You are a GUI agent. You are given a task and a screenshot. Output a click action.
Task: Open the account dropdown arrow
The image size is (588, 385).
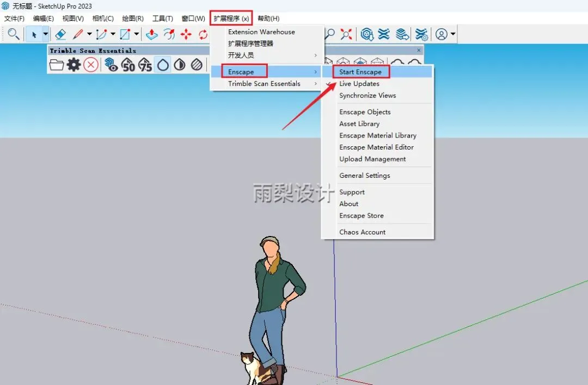(x=453, y=34)
